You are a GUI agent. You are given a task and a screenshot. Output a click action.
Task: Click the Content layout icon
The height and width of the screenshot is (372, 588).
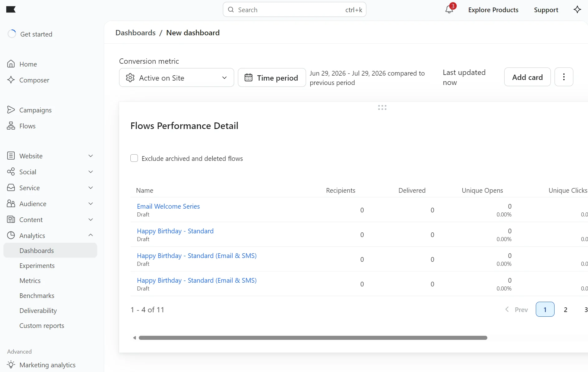click(x=11, y=219)
